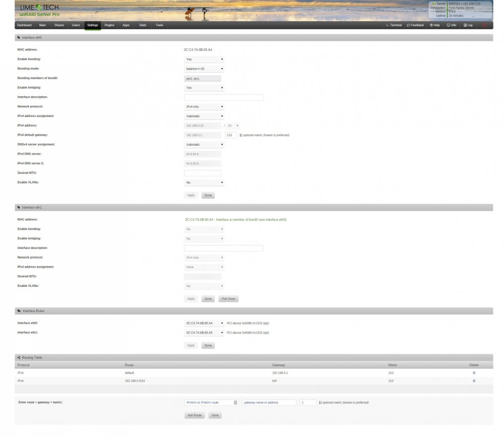Open system Info
This screenshot has width=504, height=437.
451,25
